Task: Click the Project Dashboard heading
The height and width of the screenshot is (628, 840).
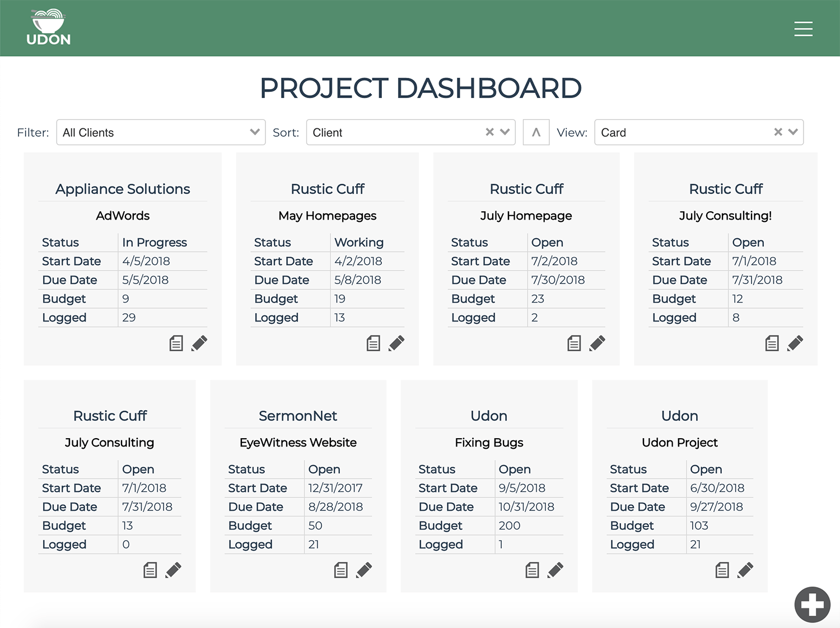Action: 421,88
